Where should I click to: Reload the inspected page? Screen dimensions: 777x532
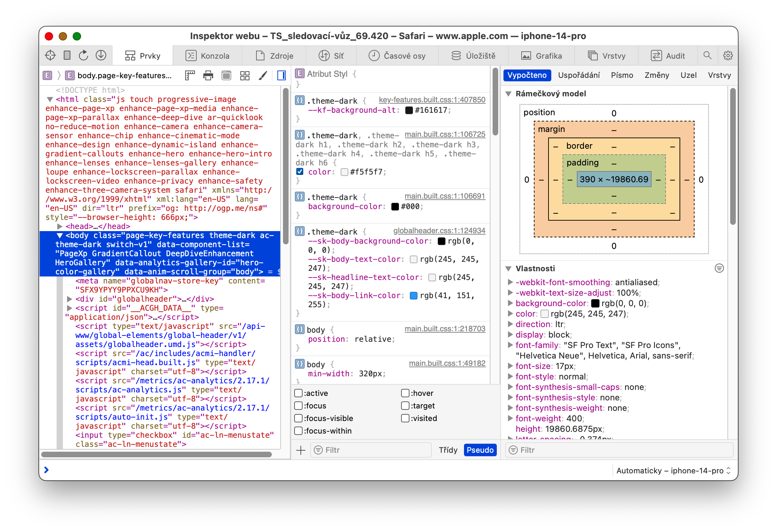83,56
